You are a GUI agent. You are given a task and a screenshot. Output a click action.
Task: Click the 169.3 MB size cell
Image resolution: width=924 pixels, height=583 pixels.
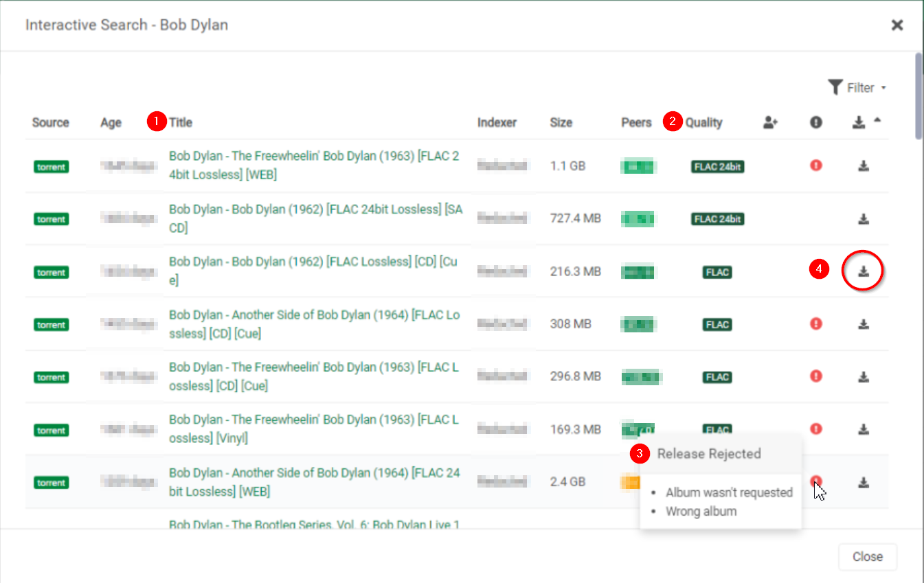(575, 429)
